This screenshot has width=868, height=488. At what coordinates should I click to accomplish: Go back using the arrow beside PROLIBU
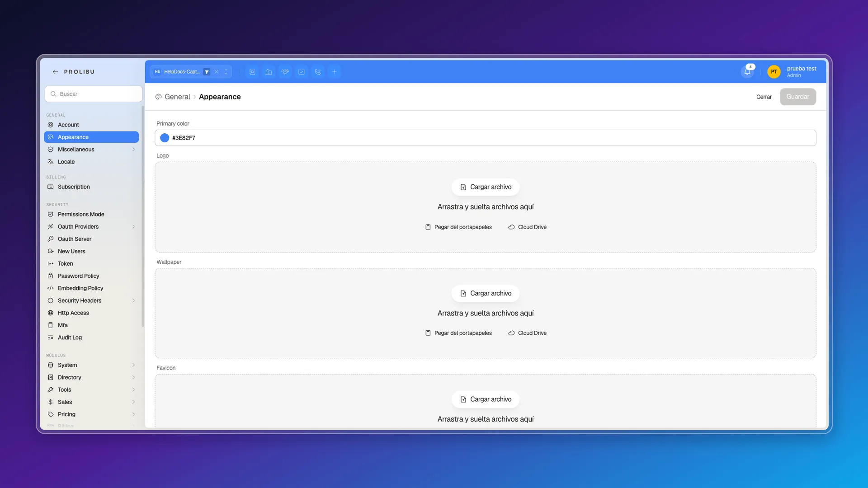click(x=55, y=72)
